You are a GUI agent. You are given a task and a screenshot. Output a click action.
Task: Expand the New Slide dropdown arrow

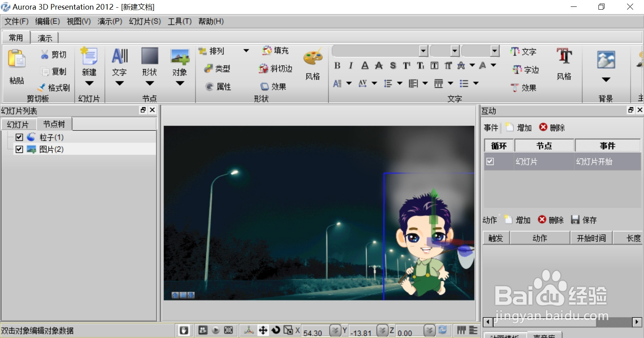click(x=89, y=83)
